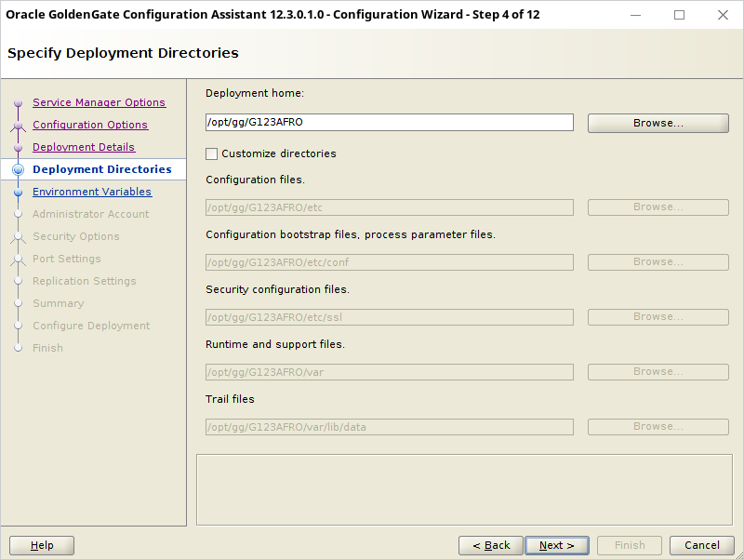Minimize the Configuration Wizard window

pyautogui.click(x=635, y=15)
